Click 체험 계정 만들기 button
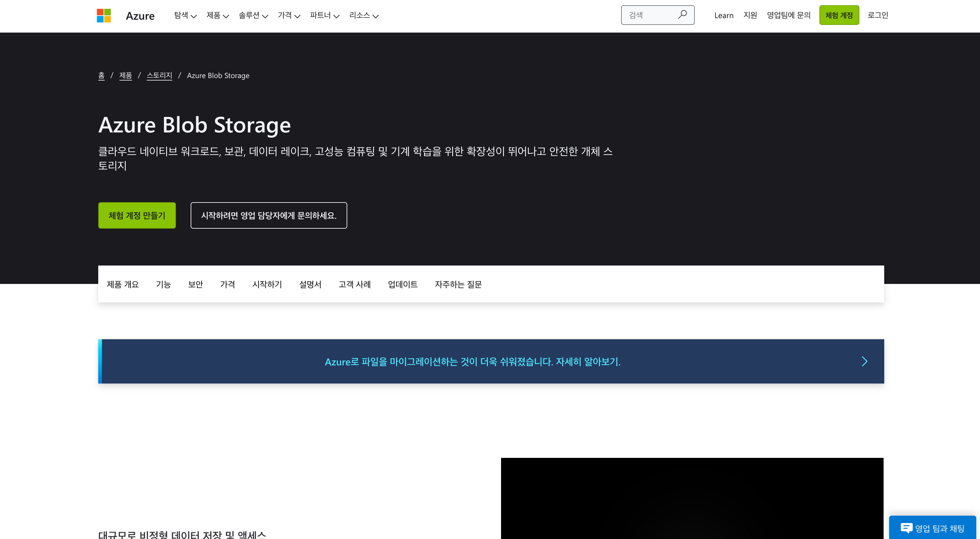The width and height of the screenshot is (980, 539). tap(137, 215)
